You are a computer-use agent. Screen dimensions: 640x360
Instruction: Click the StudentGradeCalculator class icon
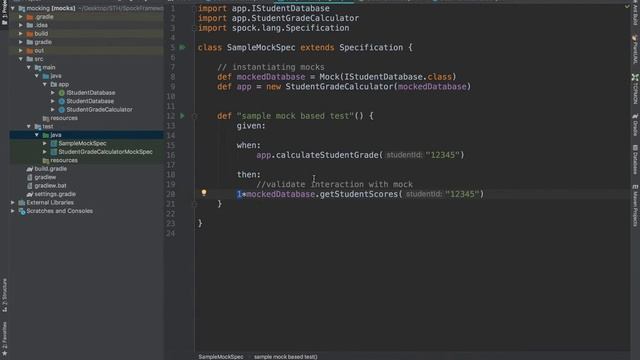click(62, 110)
